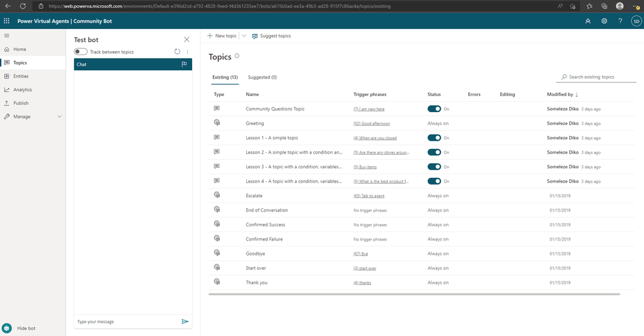Switch to Suggested (0) tab
The image size is (644, 336).
(262, 77)
